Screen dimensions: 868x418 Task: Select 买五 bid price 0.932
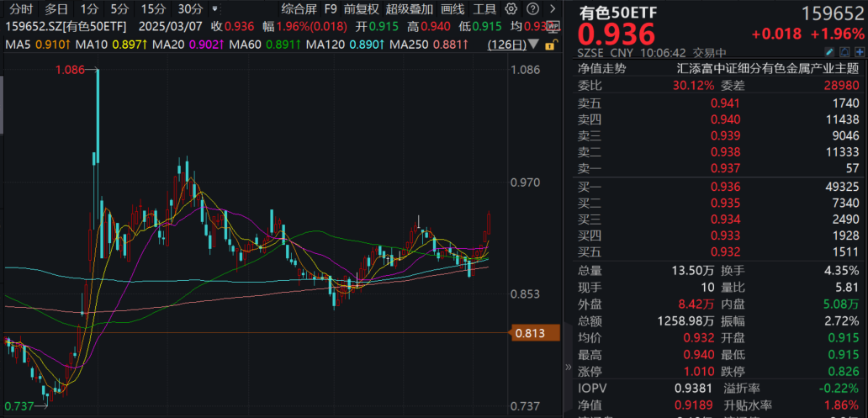[x=725, y=252]
